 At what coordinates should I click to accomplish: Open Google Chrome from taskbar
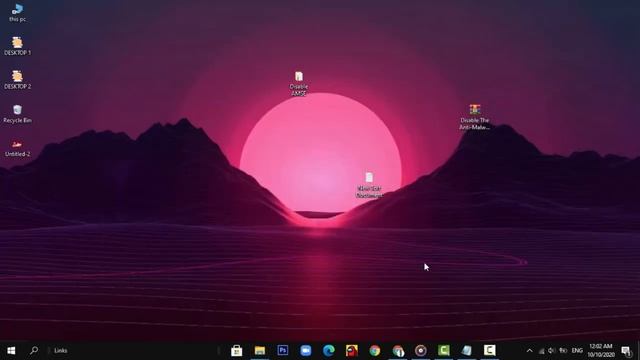[375, 350]
